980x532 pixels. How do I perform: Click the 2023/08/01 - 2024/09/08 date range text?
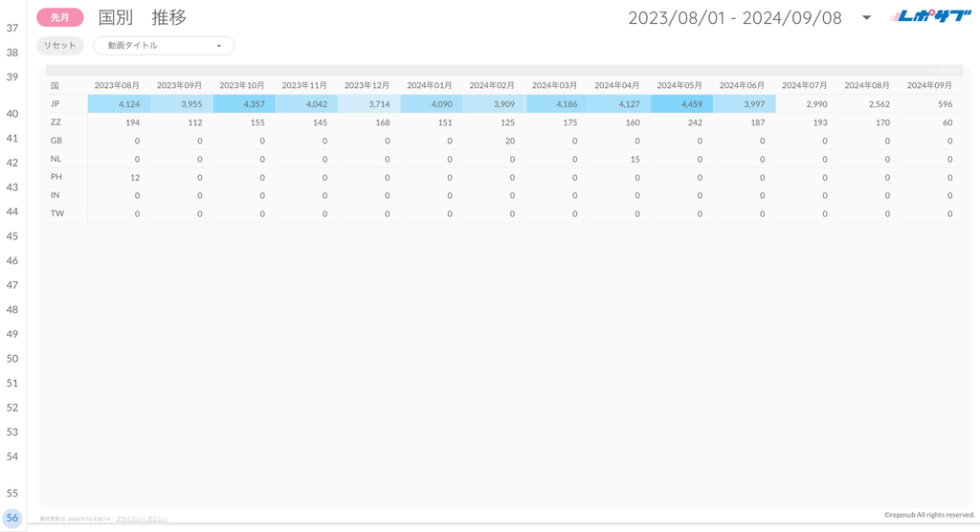pos(734,18)
